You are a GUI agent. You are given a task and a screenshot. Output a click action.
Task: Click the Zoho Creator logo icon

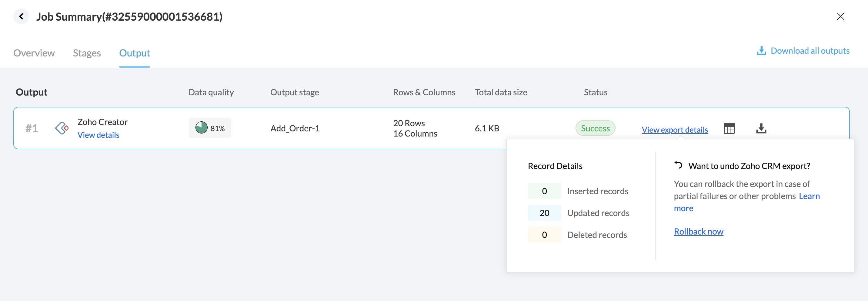click(x=62, y=128)
